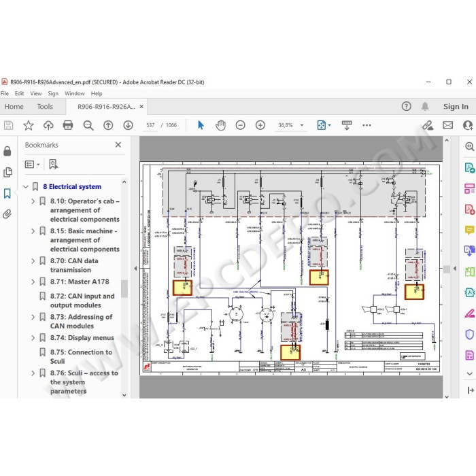
Task: Collapse the left navigation pane arrow
Action: tap(135, 268)
